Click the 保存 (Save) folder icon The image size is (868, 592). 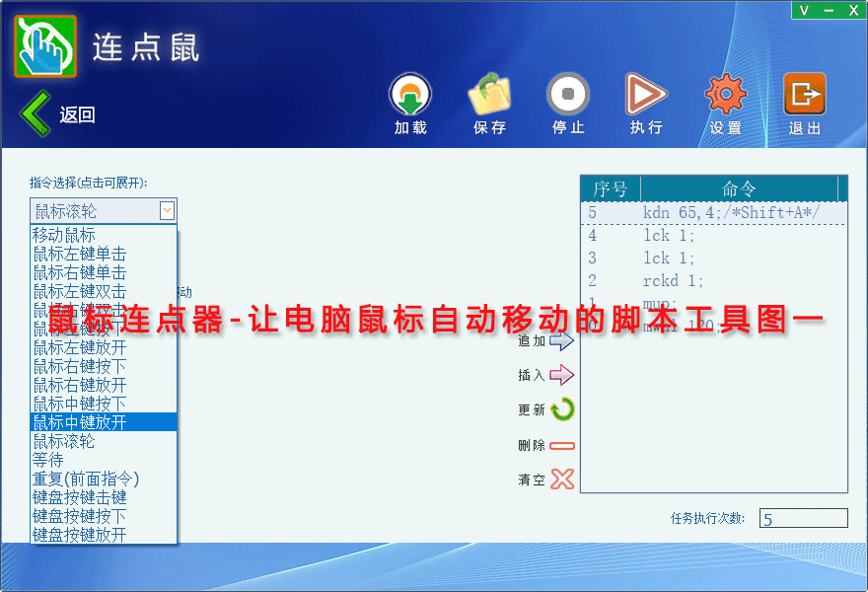pyautogui.click(x=489, y=96)
